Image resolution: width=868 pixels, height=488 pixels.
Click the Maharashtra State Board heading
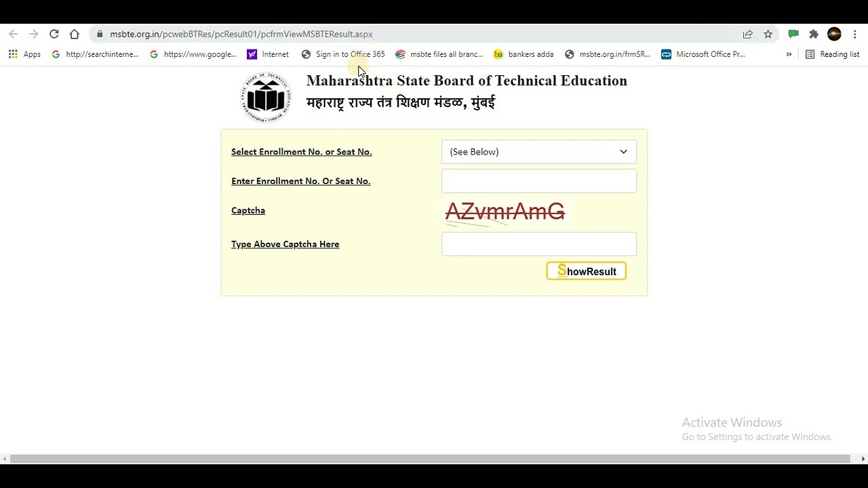[467, 81]
